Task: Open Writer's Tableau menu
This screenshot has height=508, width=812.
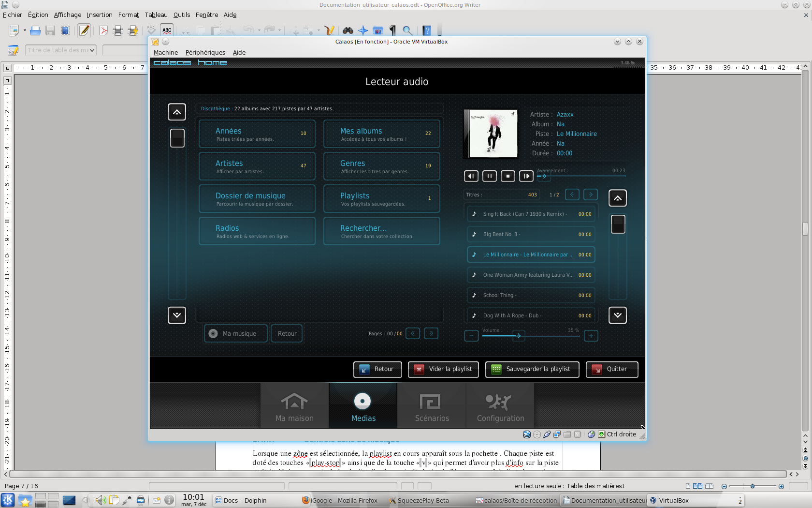Action: tap(156, 15)
